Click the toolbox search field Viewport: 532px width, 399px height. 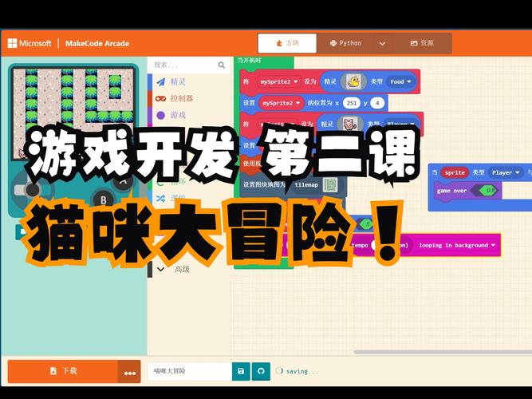(189, 65)
